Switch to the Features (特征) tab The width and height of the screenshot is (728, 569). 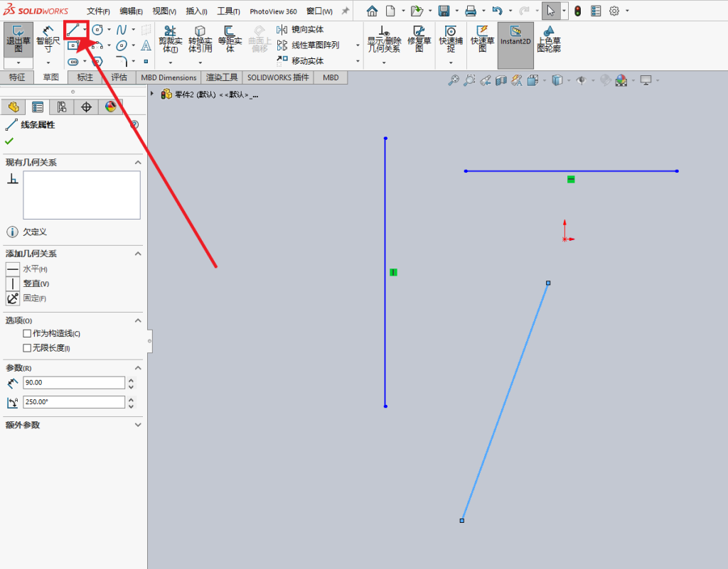pos(17,77)
